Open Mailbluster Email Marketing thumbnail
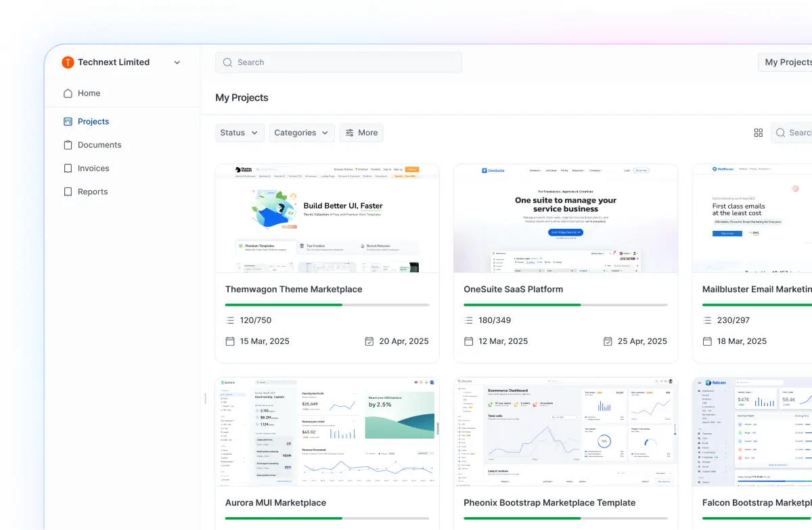This screenshot has width=812, height=530. [752, 218]
